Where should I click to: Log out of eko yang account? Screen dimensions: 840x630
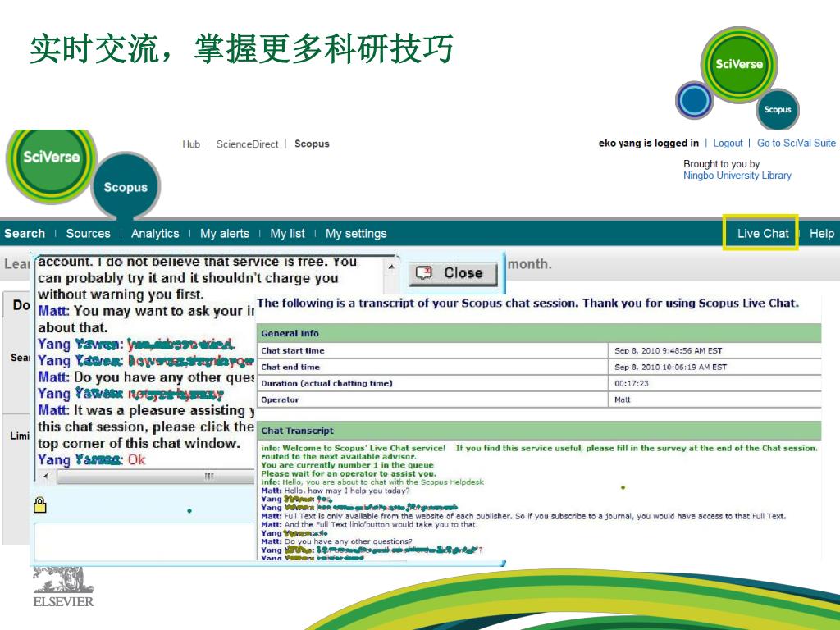point(728,143)
